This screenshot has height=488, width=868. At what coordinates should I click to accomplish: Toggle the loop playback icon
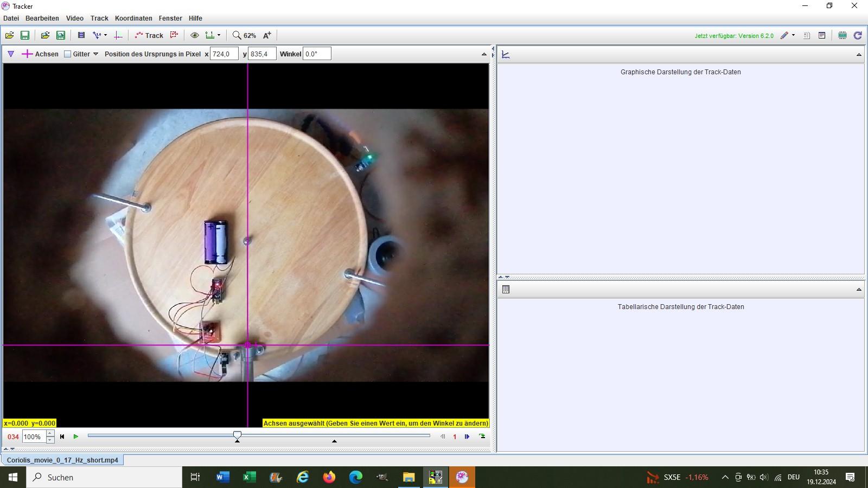[482, 436]
